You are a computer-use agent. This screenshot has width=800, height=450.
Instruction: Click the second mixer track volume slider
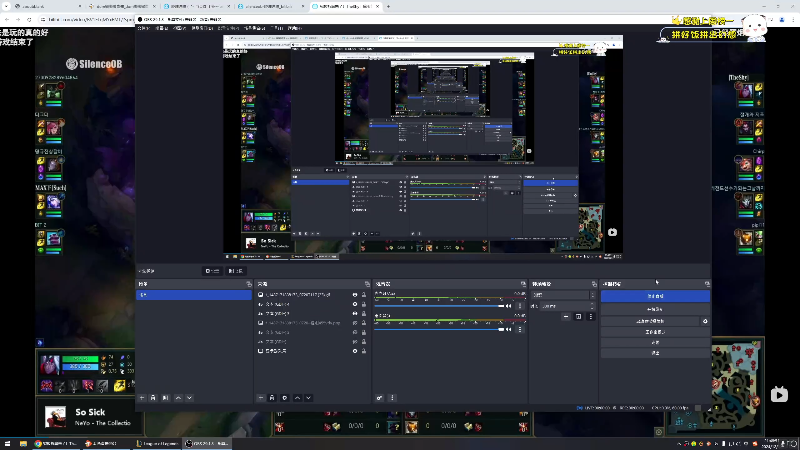coord(439,330)
